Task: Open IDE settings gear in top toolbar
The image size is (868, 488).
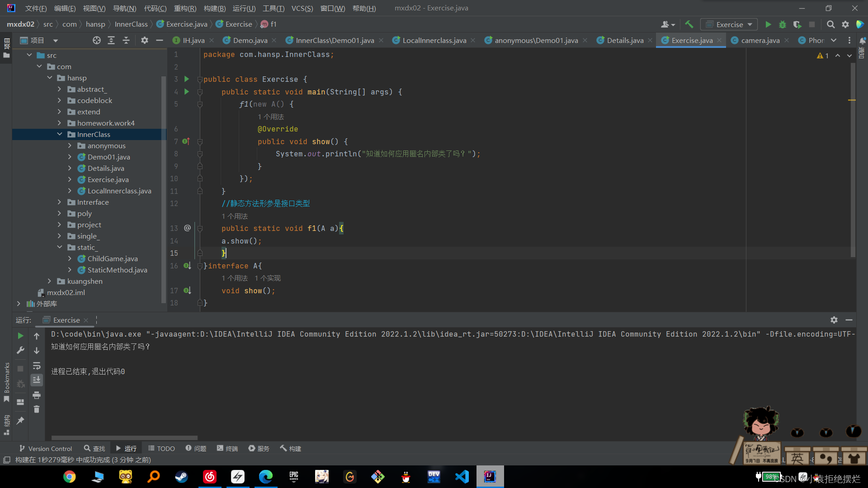Action: point(845,24)
